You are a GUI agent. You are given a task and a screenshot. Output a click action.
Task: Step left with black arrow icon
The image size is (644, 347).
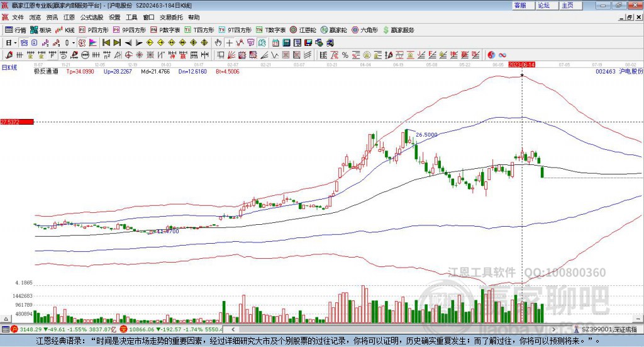[x=128, y=43]
